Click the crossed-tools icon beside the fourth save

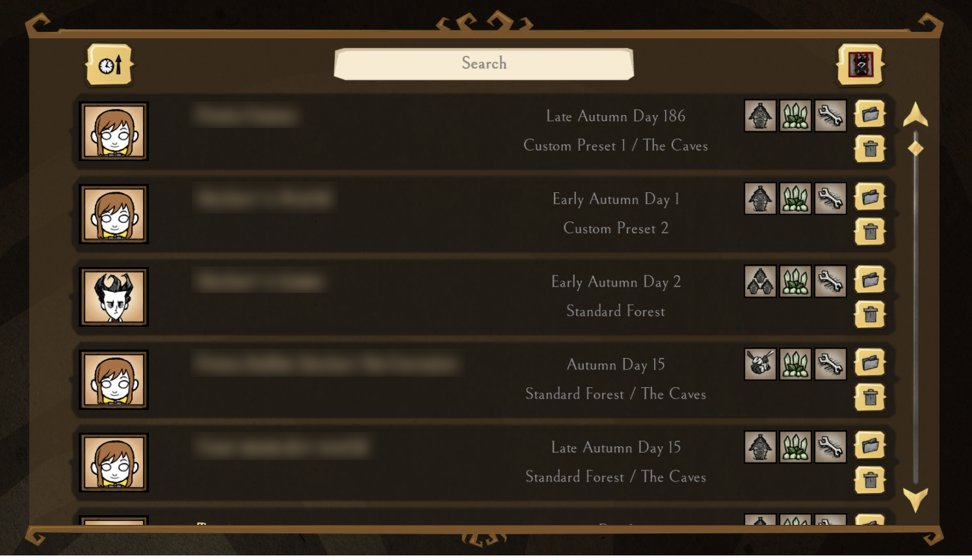tap(760, 364)
